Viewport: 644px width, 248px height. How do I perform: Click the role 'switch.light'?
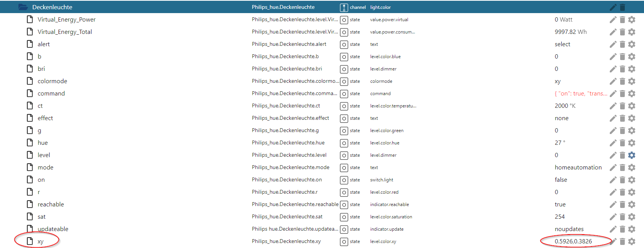382,180
